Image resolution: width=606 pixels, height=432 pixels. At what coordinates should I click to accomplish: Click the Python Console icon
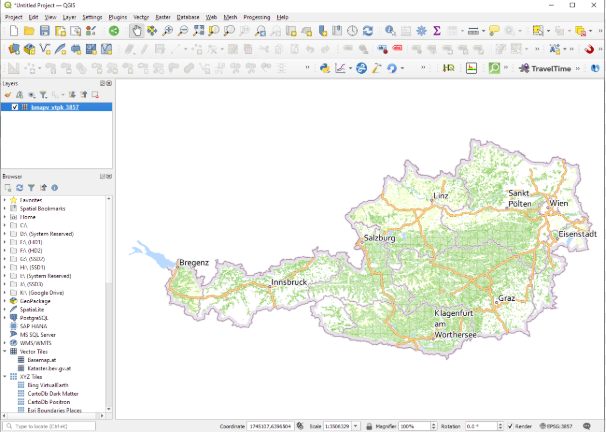coord(325,68)
